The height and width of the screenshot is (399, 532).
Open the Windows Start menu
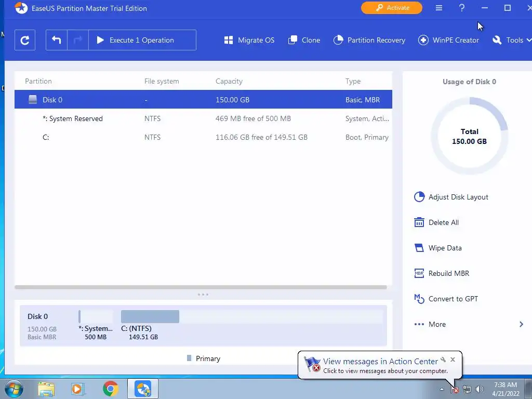click(14, 389)
